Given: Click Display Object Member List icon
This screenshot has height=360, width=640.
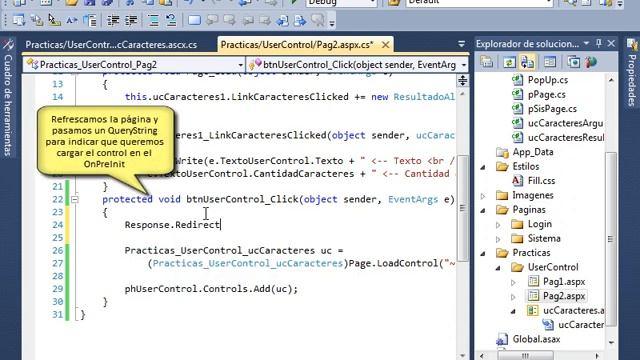Looking at the screenshot, I should [18, 20].
